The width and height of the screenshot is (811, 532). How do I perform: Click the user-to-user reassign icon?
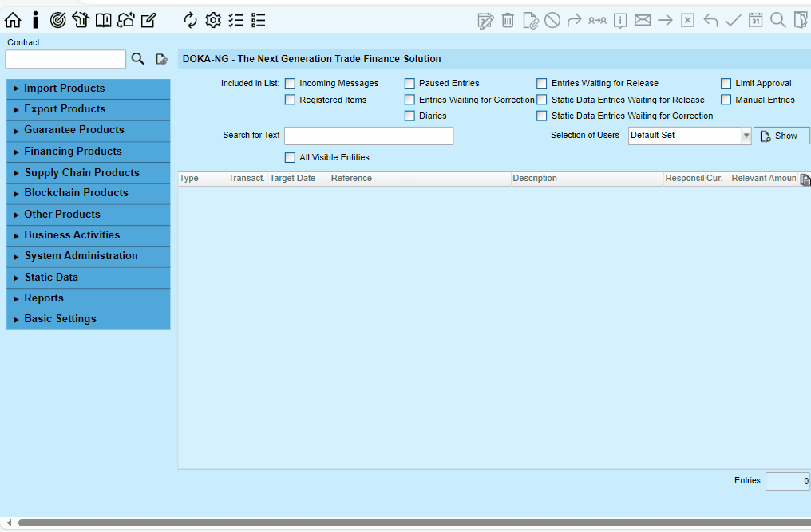[x=597, y=20]
